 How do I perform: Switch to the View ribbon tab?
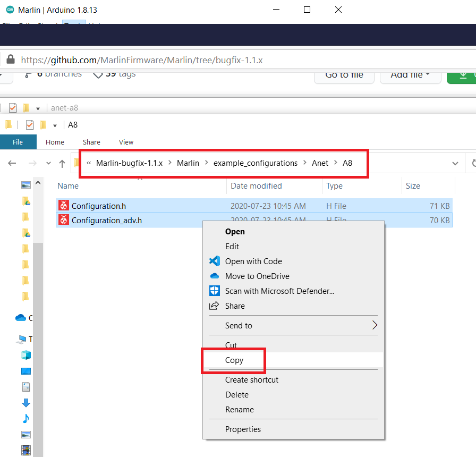(126, 142)
